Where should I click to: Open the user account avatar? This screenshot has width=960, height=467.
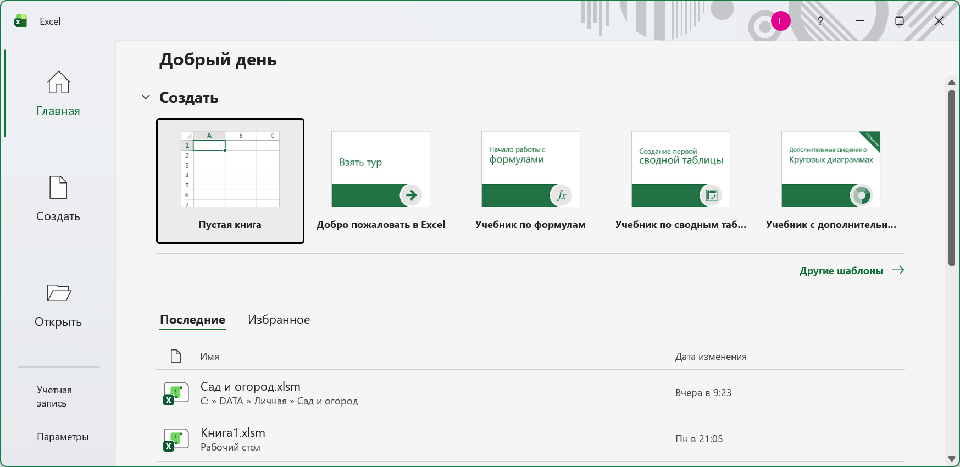pyautogui.click(x=780, y=21)
